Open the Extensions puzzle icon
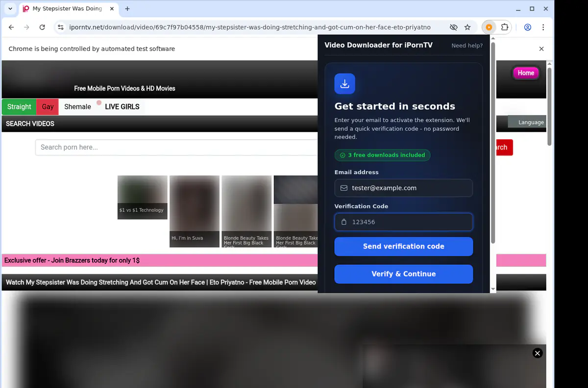588x388 pixels. coord(505,27)
